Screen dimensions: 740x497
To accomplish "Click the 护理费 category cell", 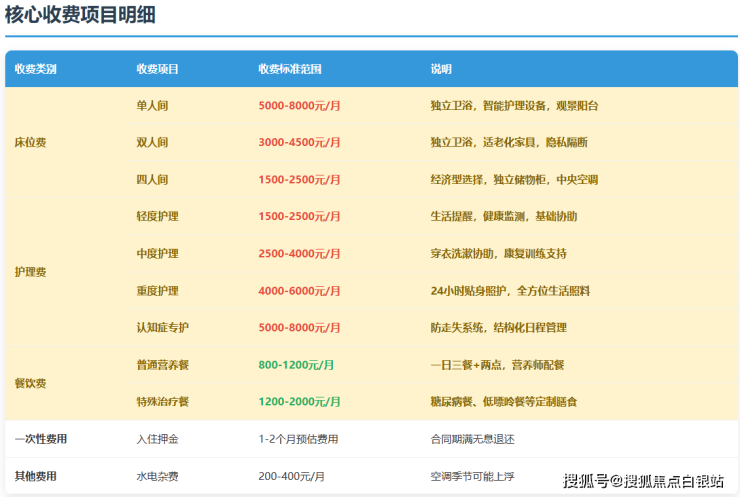I will click(30, 272).
